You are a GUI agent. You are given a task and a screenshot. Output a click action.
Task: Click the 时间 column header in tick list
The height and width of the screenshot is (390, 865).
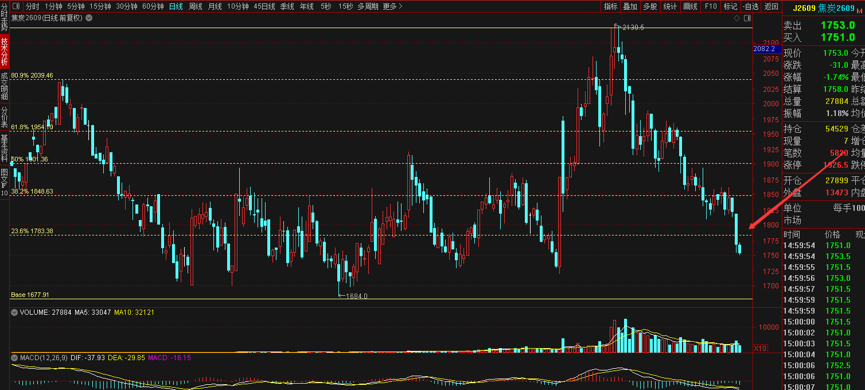click(791, 234)
